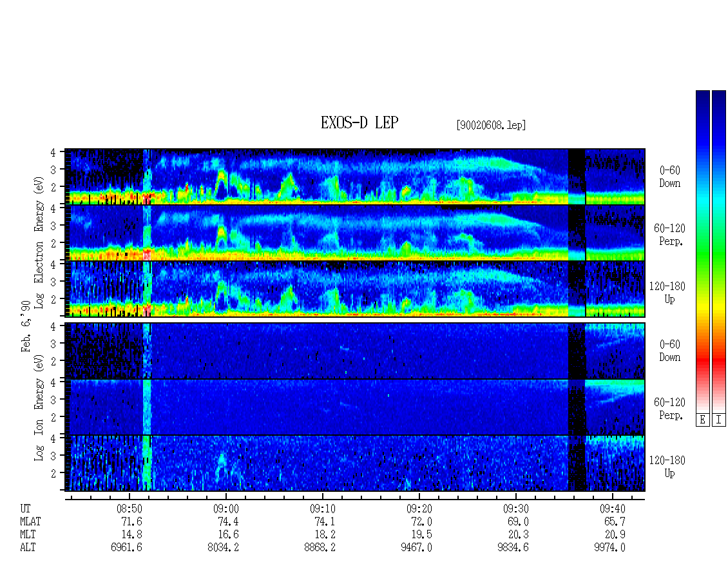Image resolution: width=728 pixels, height=564 pixels.
Task: Click the MLT value 20.3
Action: pos(518,535)
